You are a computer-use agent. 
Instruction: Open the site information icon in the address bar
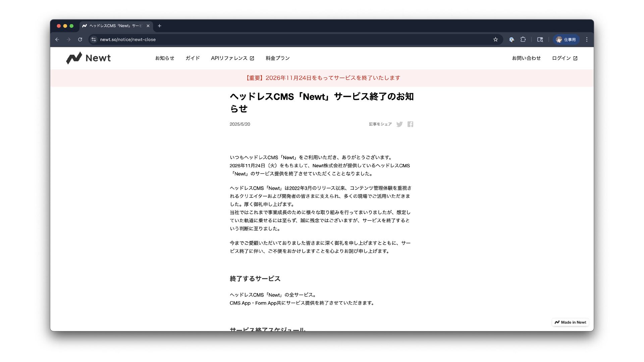point(94,40)
